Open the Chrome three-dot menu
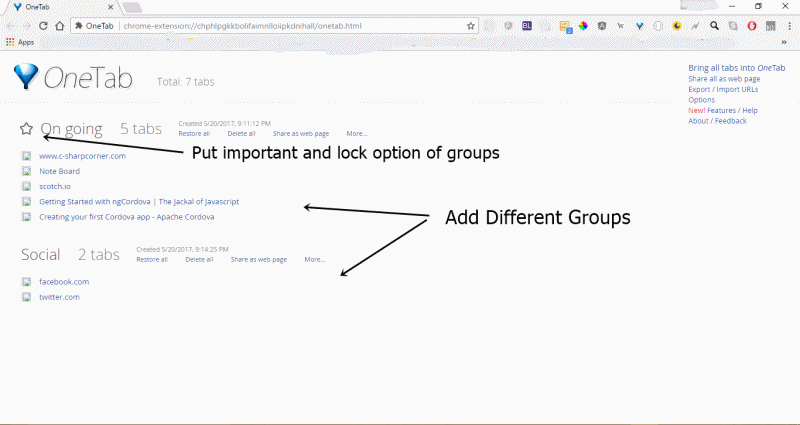This screenshot has height=425, width=800. click(x=790, y=26)
